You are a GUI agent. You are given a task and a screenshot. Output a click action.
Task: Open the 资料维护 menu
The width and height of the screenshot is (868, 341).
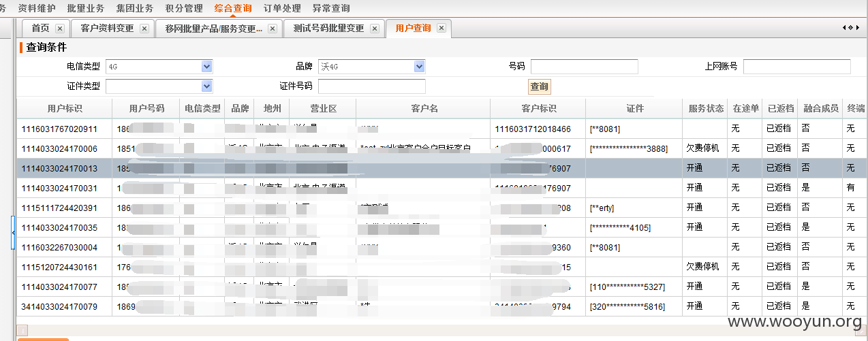click(37, 8)
